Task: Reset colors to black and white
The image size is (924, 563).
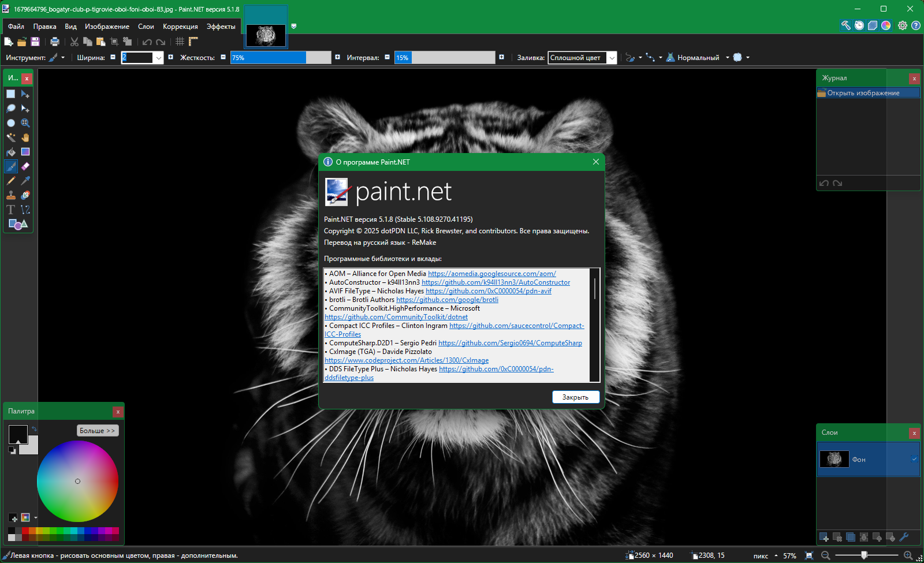Action: point(12,450)
